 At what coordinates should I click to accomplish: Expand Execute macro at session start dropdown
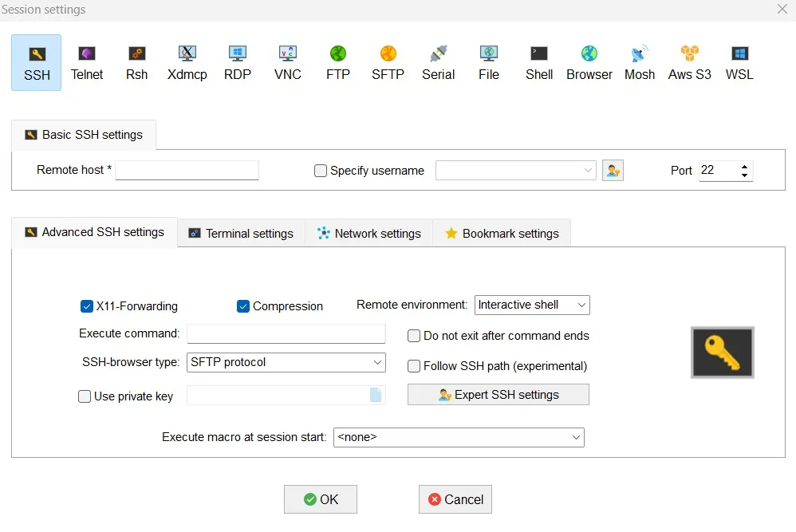pyautogui.click(x=576, y=437)
